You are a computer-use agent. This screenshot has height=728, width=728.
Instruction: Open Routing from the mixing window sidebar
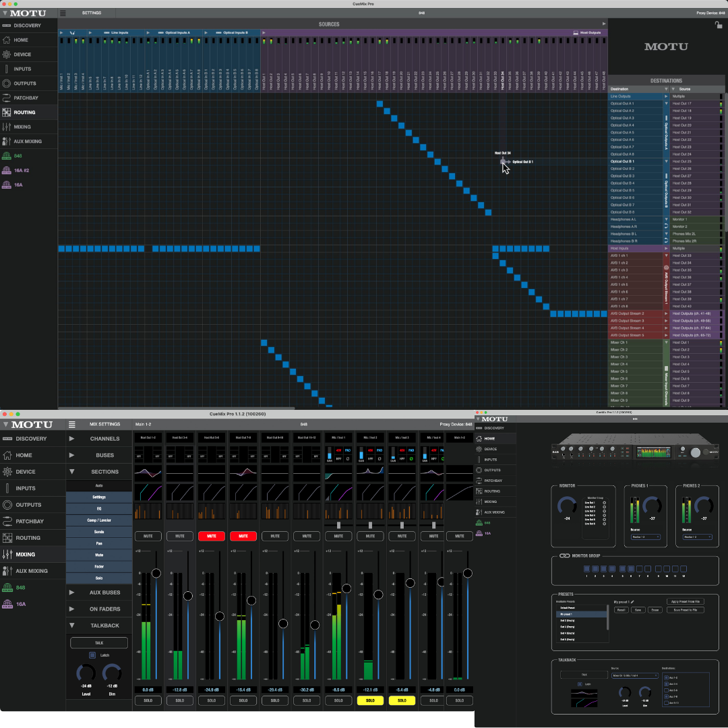click(33, 538)
